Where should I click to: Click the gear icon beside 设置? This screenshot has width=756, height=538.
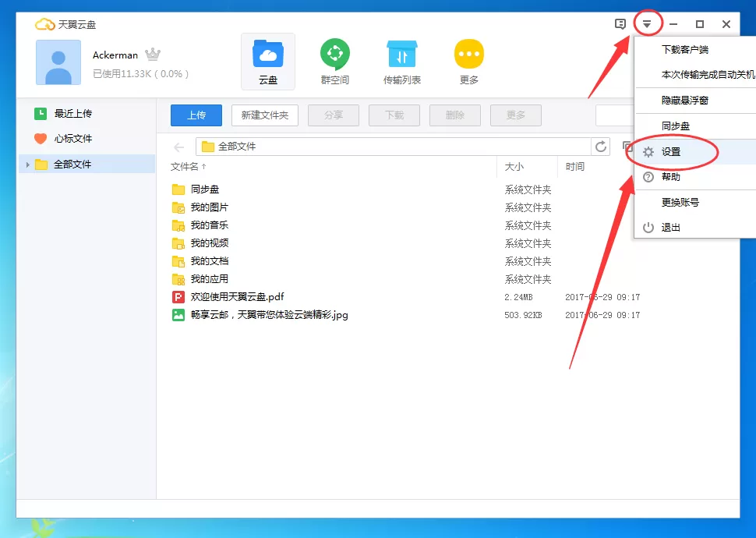(648, 152)
